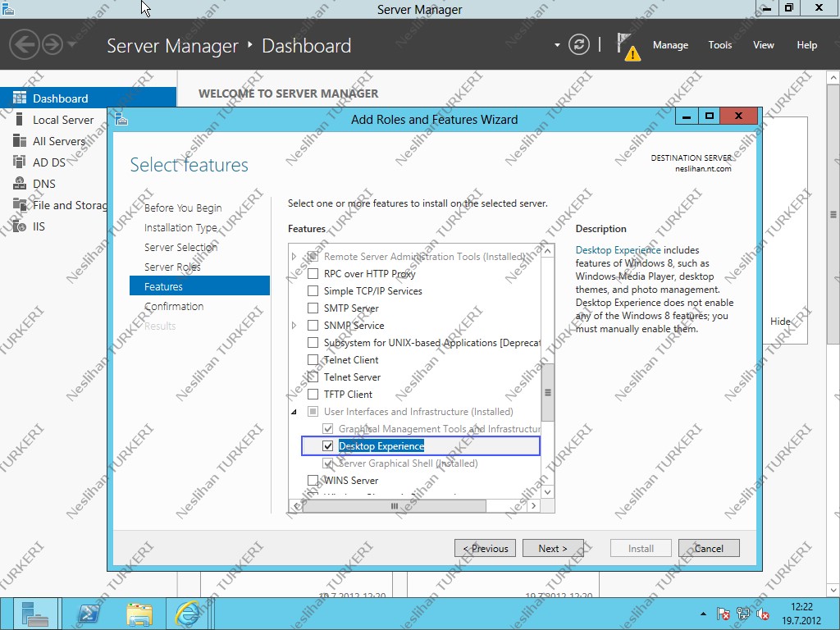Check TFTP Client feature

pos(313,395)
